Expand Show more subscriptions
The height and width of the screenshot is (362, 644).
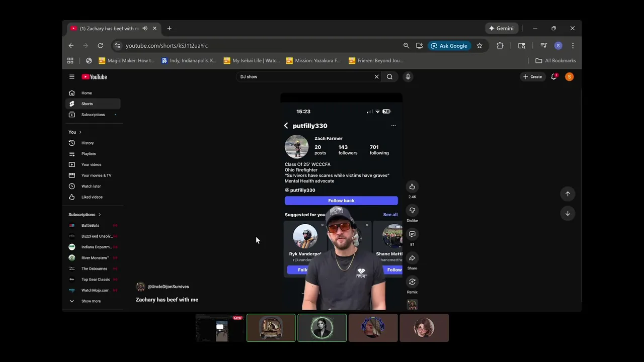click(93, 301)
